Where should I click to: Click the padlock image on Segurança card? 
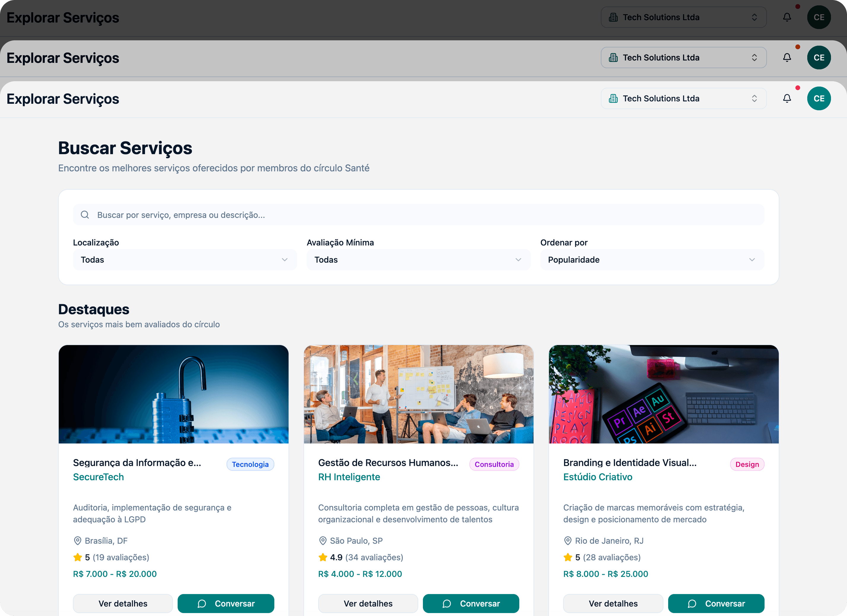point(173,394)
